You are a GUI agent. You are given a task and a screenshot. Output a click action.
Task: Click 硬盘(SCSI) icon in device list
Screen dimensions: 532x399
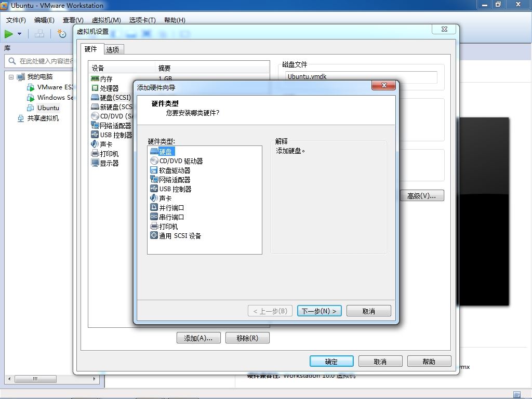pyautogui.click(x=95, y=97)
